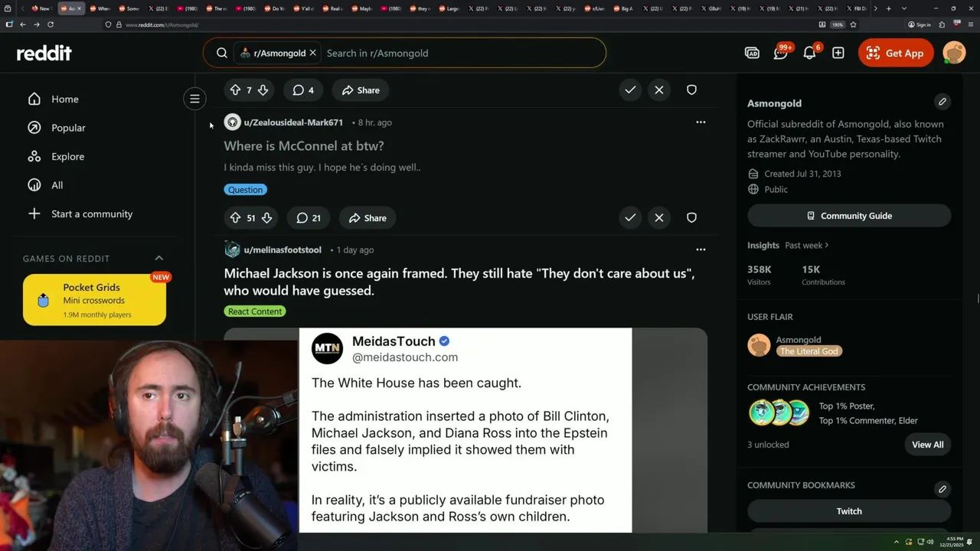Click the Get App button
980x551 pixels.
tap(896, 53)
